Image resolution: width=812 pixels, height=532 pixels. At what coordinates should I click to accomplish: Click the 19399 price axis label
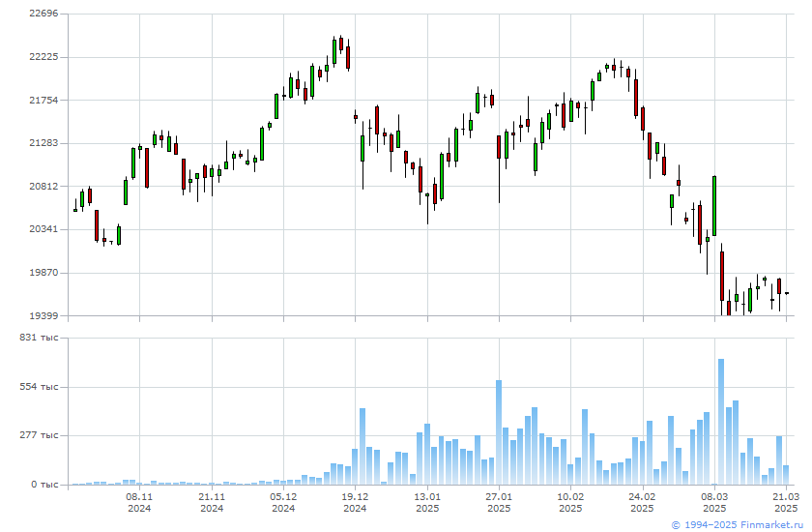(43, 315)
